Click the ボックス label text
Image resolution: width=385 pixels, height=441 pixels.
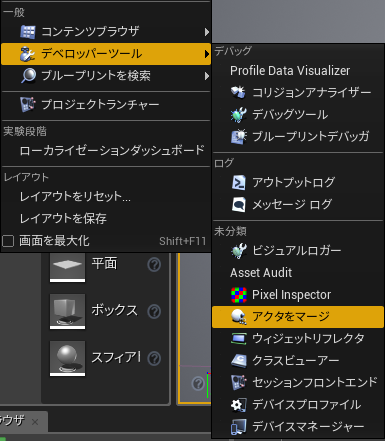point(115,310)
